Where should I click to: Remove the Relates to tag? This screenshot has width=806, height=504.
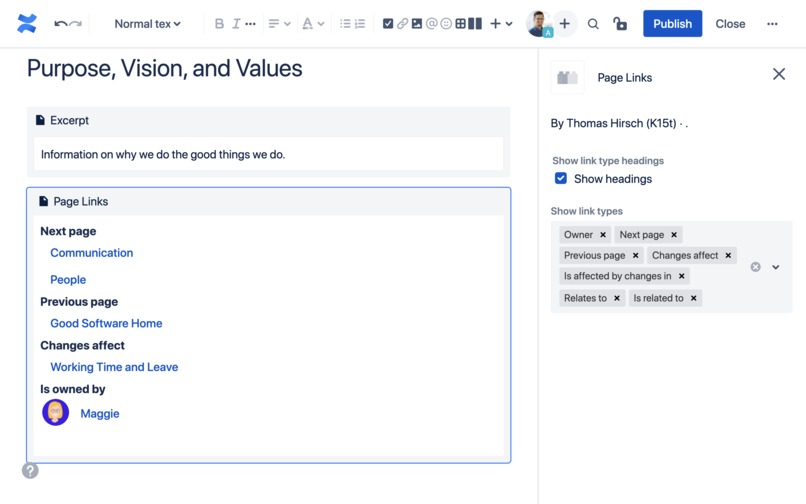(x=617, y=298)
